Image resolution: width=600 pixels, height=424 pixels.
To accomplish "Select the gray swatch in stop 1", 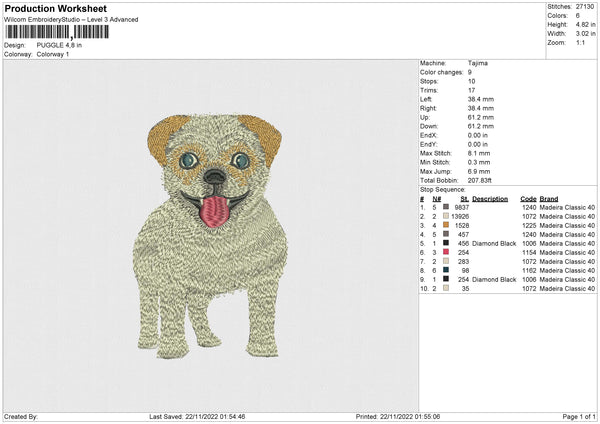I will 446,208.
